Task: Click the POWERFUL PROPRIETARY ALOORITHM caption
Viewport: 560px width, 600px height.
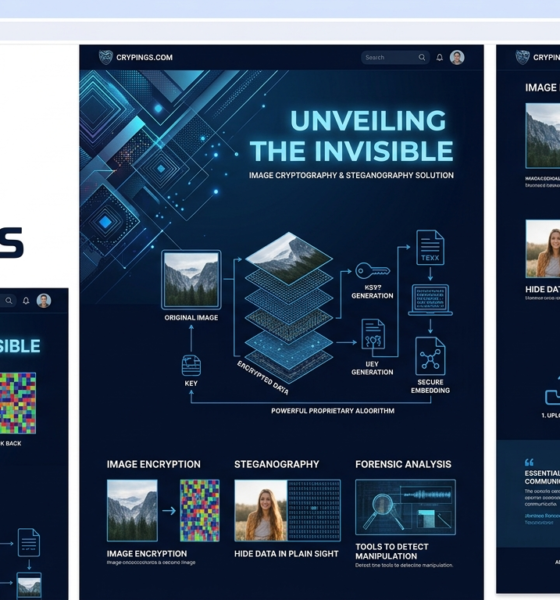Action: coord(333,411)
